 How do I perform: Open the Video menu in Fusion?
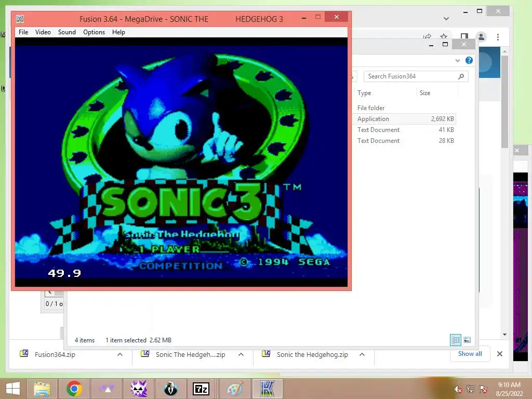pos(43,32)
